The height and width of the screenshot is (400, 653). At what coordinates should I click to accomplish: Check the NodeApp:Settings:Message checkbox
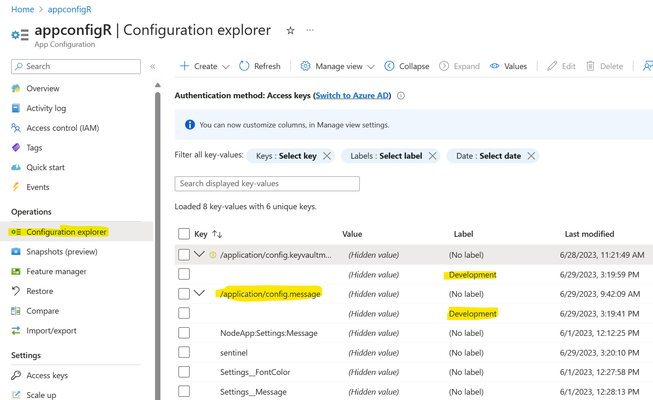pyautogui.click(x=184, y=333)
